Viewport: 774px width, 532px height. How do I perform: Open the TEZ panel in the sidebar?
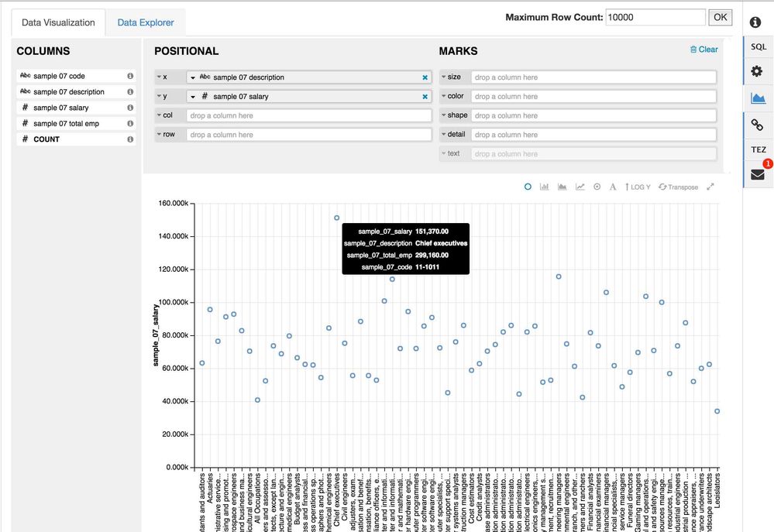(759, 149)
